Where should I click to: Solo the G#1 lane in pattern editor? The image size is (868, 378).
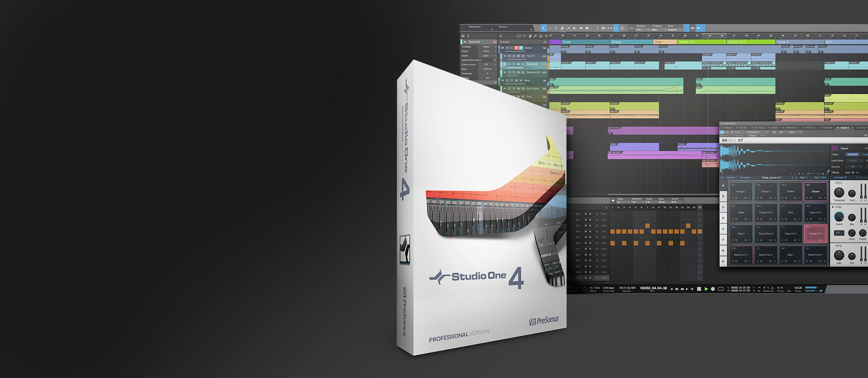tap(590, 243)
